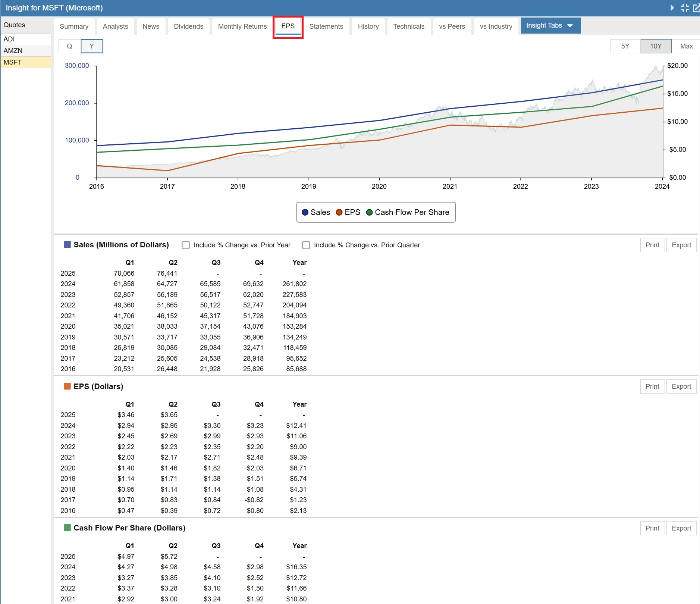Viewport: 700px width, 604px height.
Task: Print the EPS (Dollars) table
Action: (652, 387)
